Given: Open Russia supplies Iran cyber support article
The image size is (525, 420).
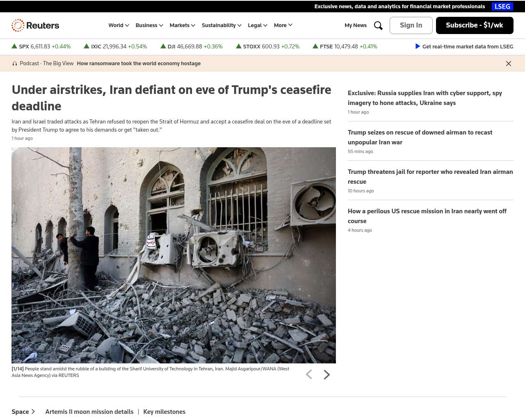Looking at the screenshot, I should [425, 98].
